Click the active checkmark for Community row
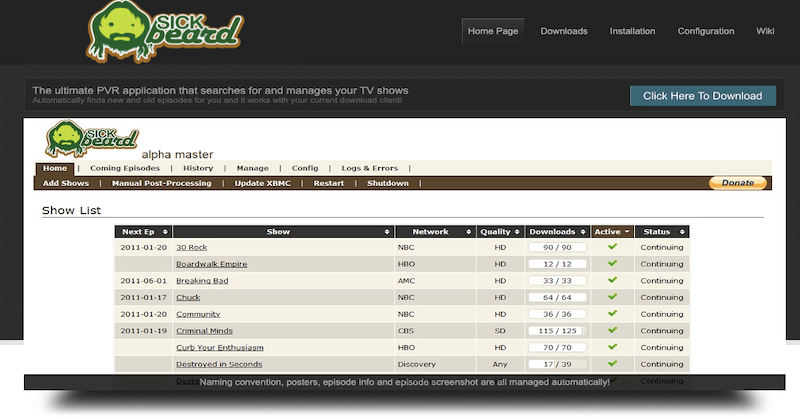 (x=612, y=313)
